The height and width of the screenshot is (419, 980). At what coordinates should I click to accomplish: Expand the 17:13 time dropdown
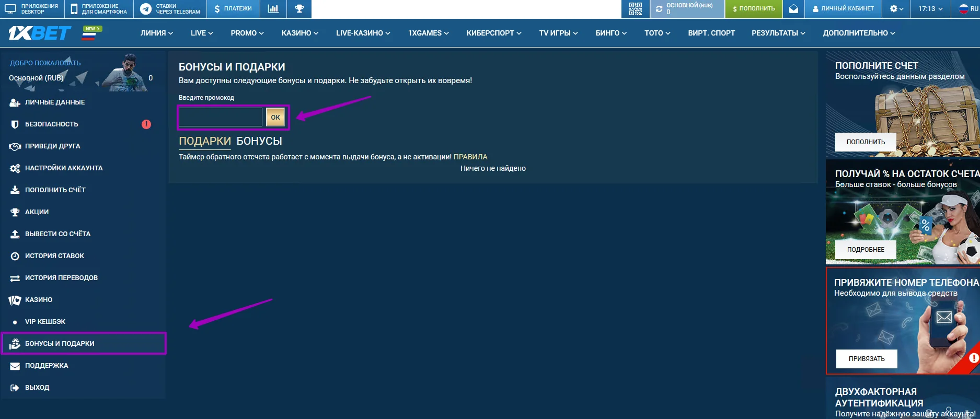(x=930, y=9)
